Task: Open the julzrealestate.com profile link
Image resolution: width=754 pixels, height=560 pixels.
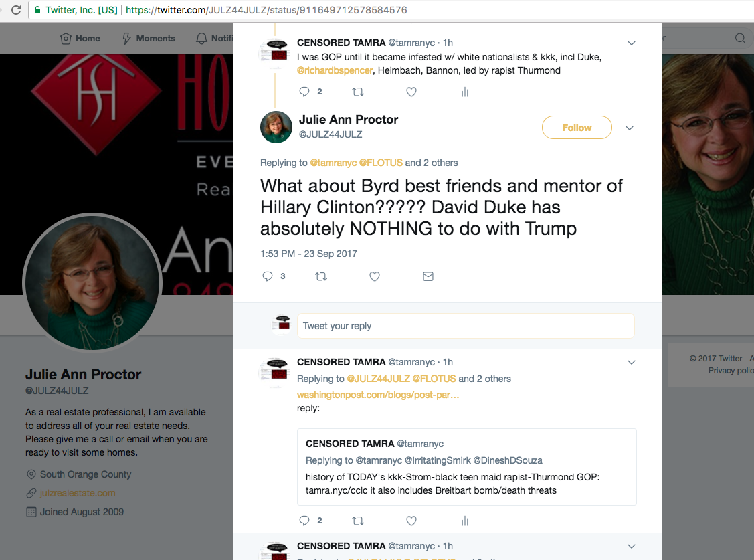Action: [x=78, y=493]
